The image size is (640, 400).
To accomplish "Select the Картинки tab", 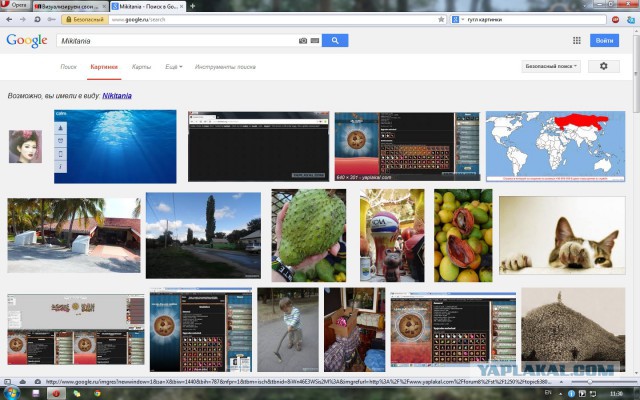I will pyautogui.click(x=104, y=67).
